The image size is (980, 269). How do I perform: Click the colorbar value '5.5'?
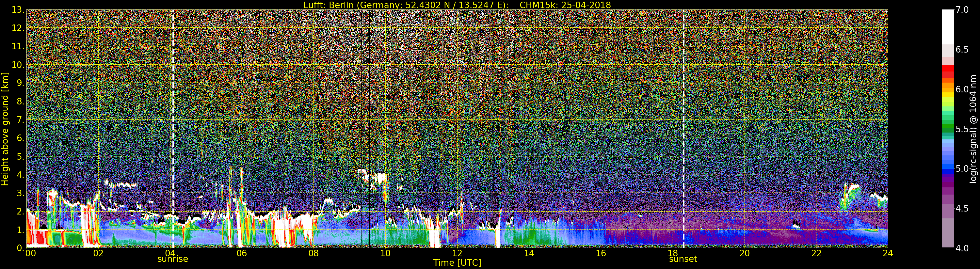pyautogui.click(x=962, y=129)
